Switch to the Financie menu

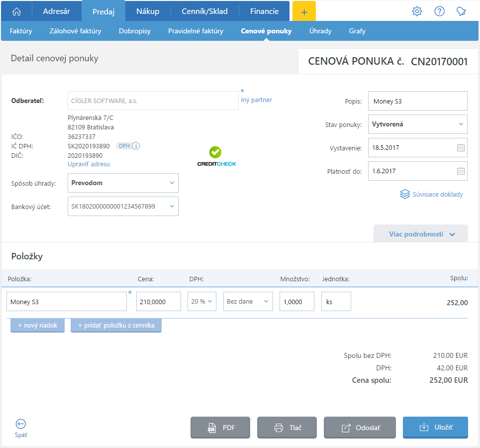pos(264,11)
